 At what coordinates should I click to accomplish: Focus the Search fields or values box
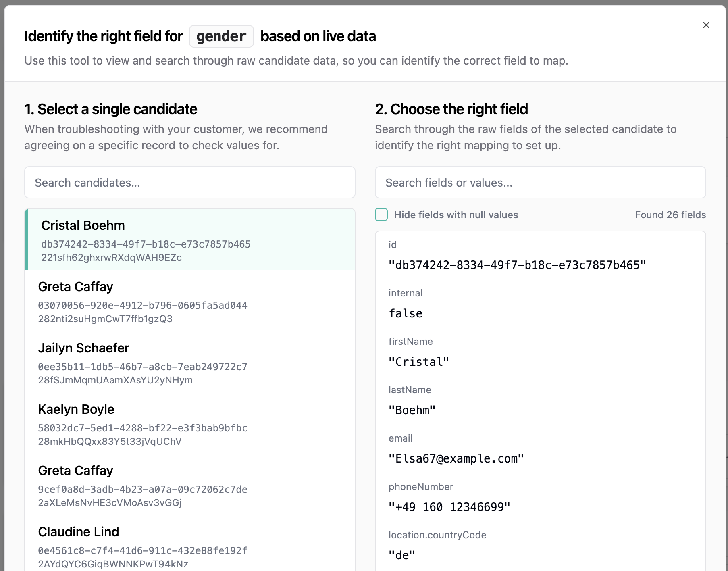click(540, 183)
